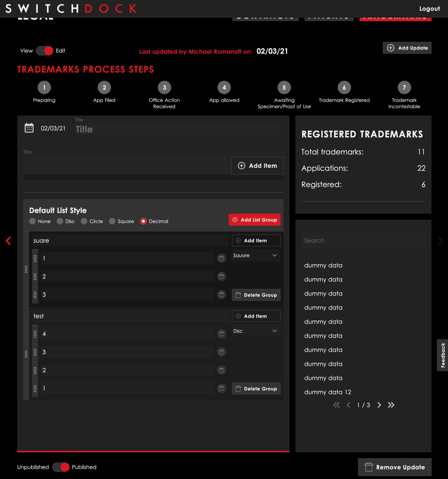This screenshot has width=448, height=479.
Task: Select the Square list style radio button
Action: 112,221
